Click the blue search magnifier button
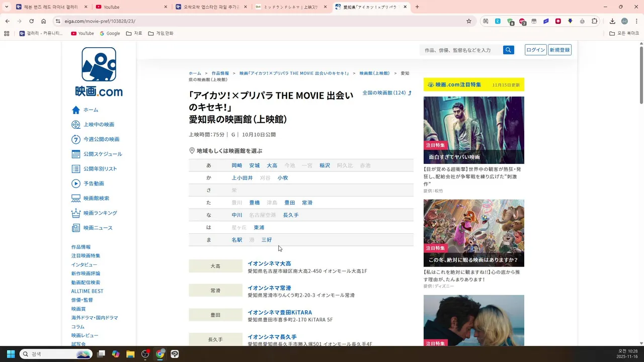644x362 pixels. point(509,50)
